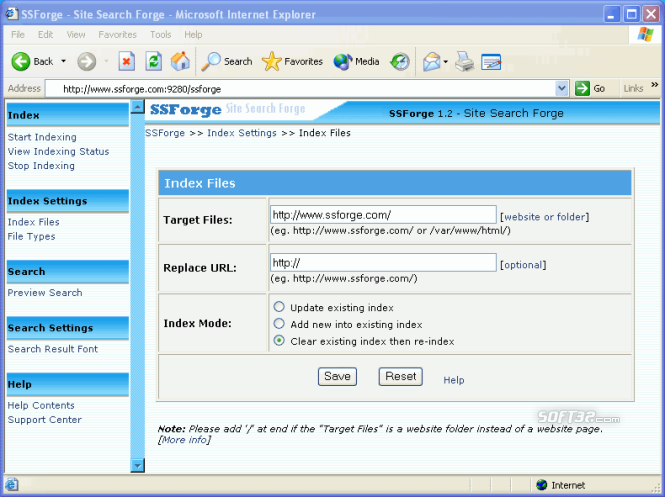665x497 pixels.
Task: Click the History icon
Action: 400,61
